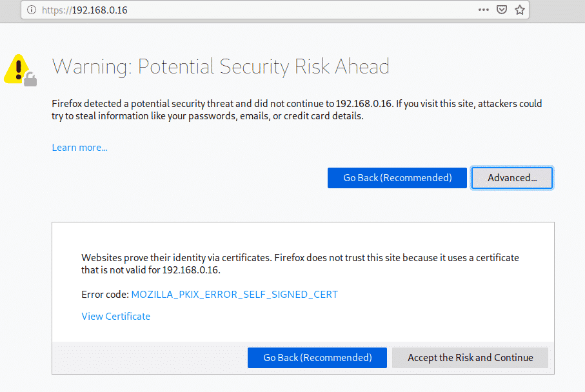Viewport: 585px width, 392px height.
Task: Click the 'Websites prove their identity' explanation text
Action: tap(300, 264)
